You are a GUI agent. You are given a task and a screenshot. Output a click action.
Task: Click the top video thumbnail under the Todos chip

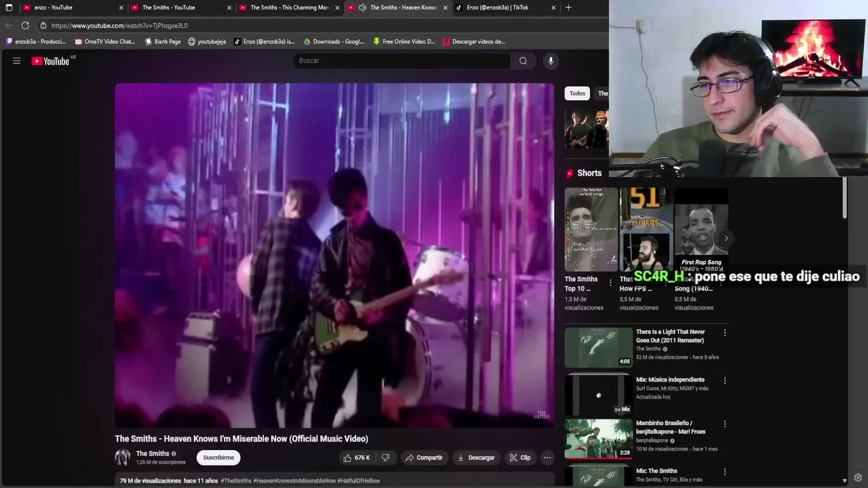(587, 129)
